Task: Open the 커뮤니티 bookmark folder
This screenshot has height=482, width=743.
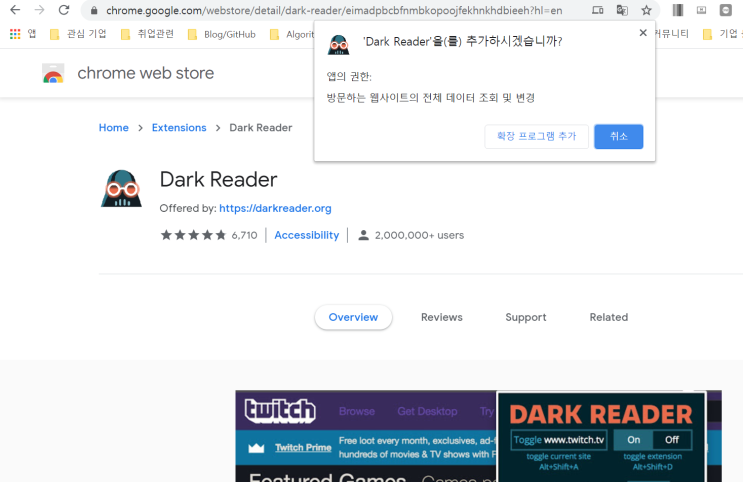Action: tap(672, 34)
